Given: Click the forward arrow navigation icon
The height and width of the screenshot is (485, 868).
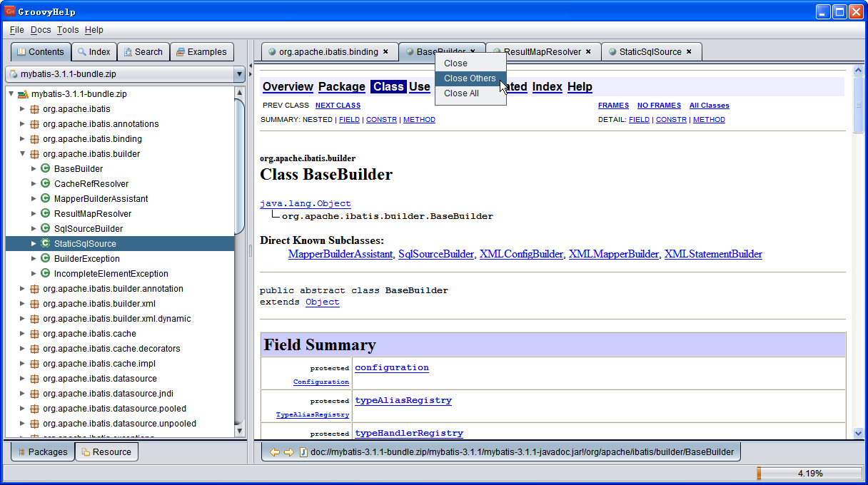Looking at the screenshot, I should 288,452.
